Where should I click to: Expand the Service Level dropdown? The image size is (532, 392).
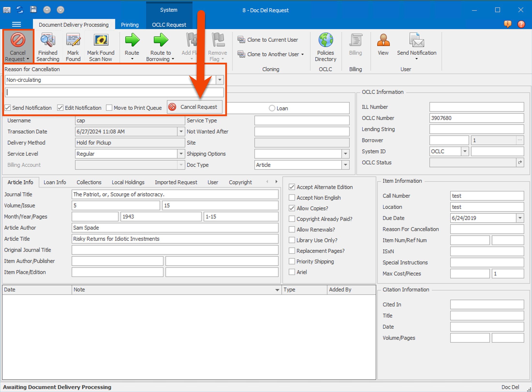(181, 154)
